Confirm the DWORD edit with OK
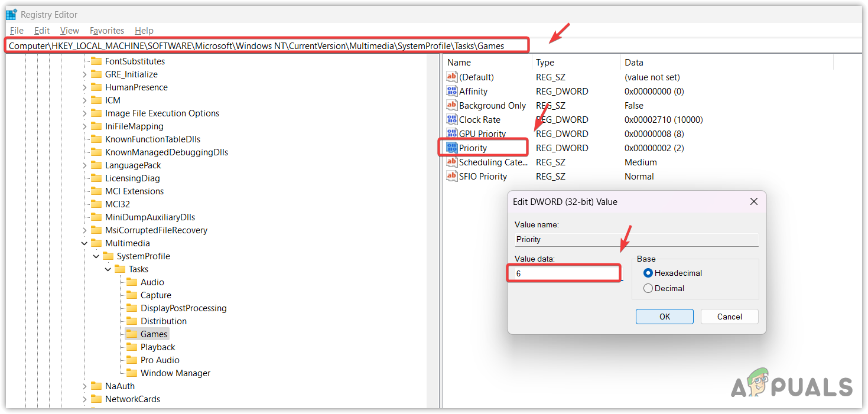The image size is (868, 414). 665,317
